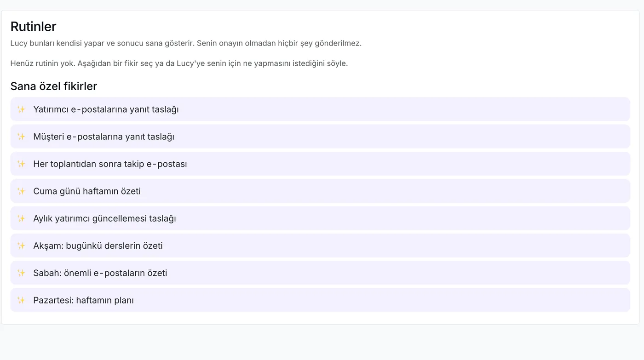Select Cuma günü haftamın özeti routine idea

pos(320,191)
